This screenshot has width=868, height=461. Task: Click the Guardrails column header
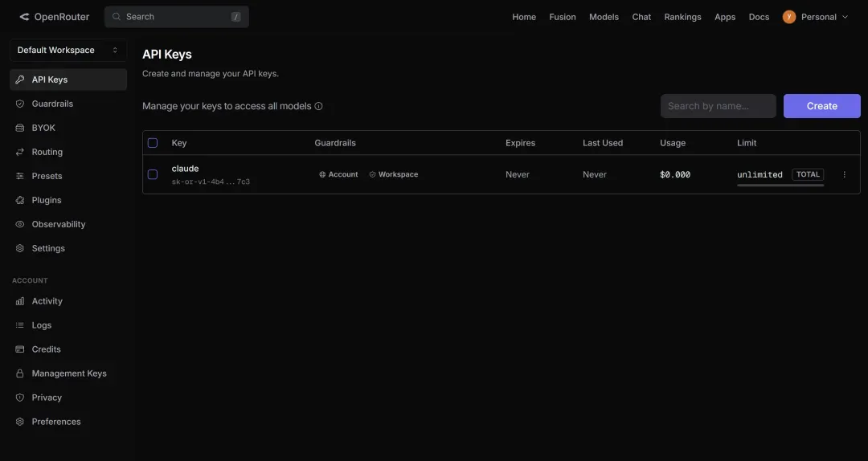click(335, 143)
